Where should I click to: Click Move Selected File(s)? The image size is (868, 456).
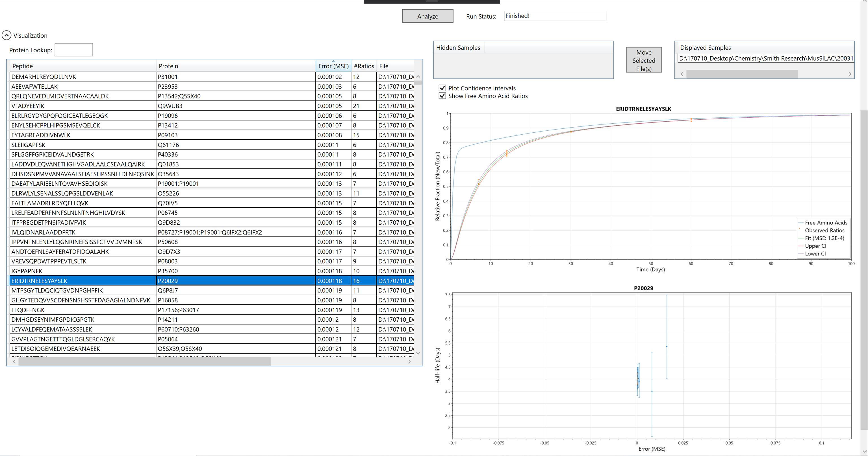coord(644,60)
